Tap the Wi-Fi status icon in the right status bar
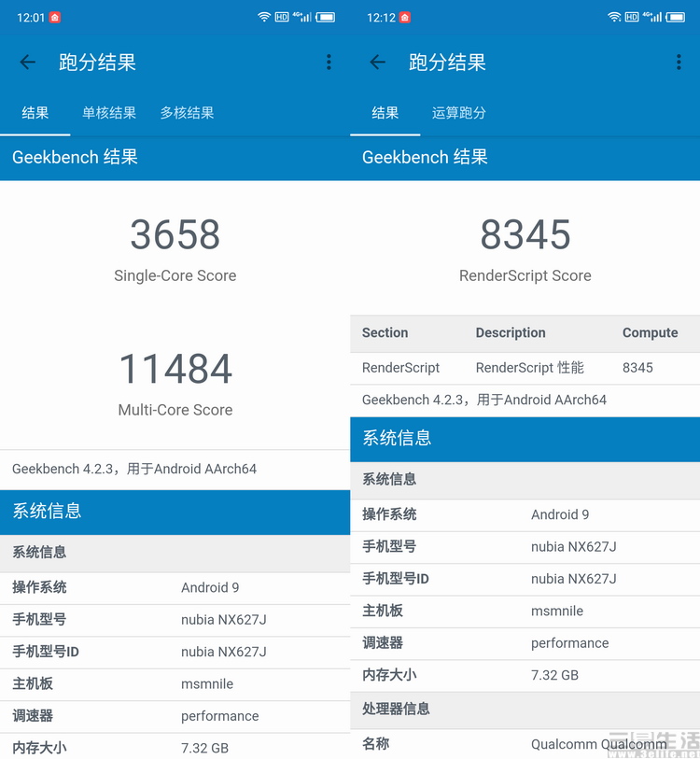Screen dimensions: 700x759 click(614, 18)
